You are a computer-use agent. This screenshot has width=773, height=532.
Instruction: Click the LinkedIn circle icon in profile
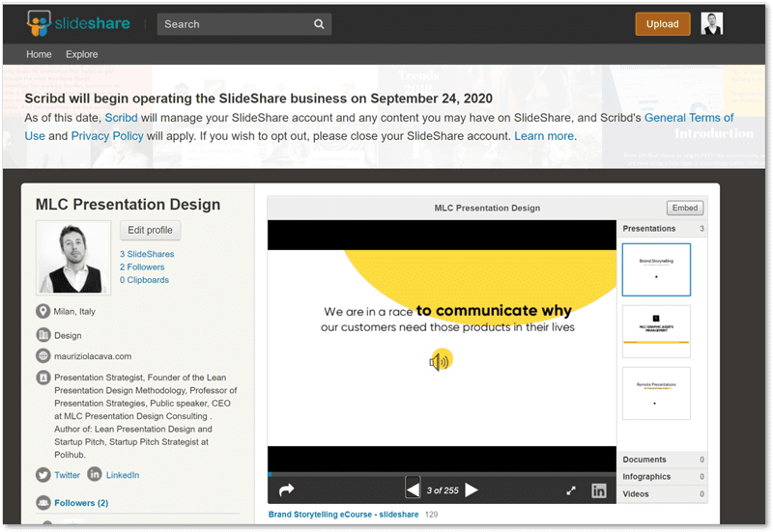coord(95,474)
